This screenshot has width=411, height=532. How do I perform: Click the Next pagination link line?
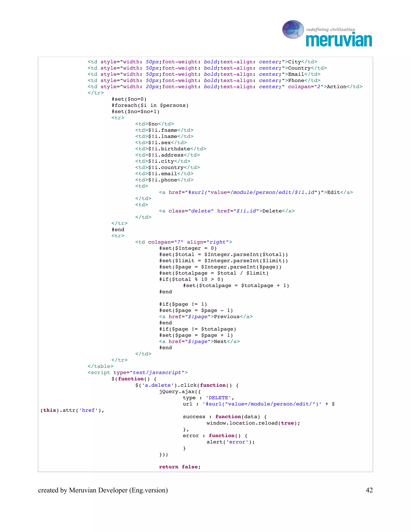[199, 341]
